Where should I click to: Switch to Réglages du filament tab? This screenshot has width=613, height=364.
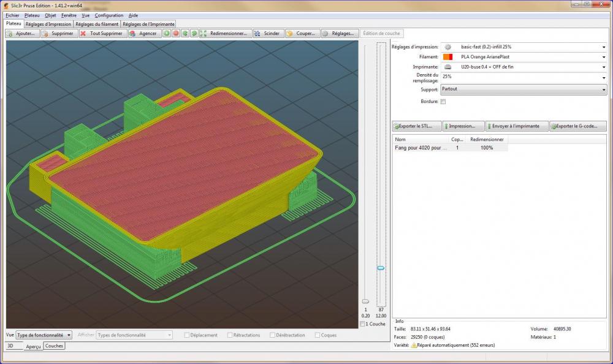pos(97,24)
